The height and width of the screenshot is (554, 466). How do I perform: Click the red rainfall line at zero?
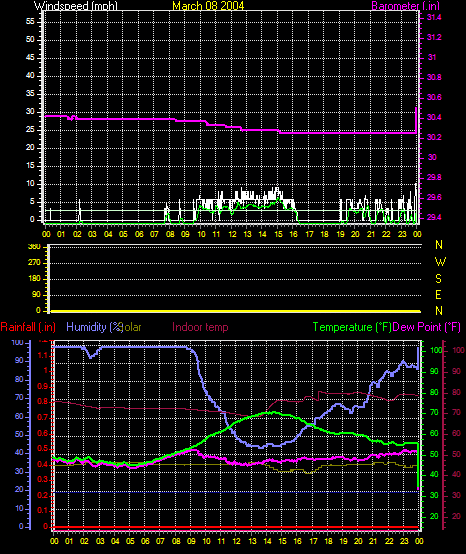click(x=236, y=528)
